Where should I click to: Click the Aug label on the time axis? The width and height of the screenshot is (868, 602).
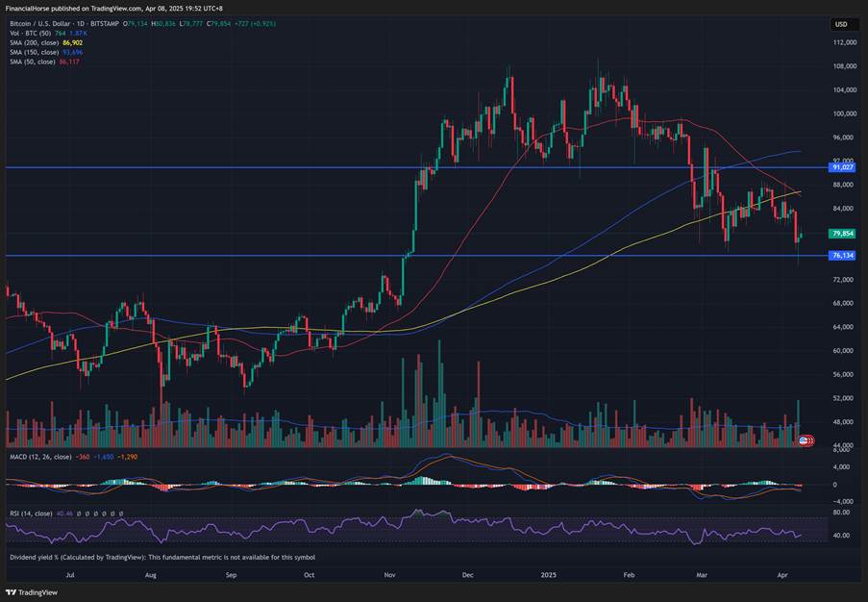[151, 575]
